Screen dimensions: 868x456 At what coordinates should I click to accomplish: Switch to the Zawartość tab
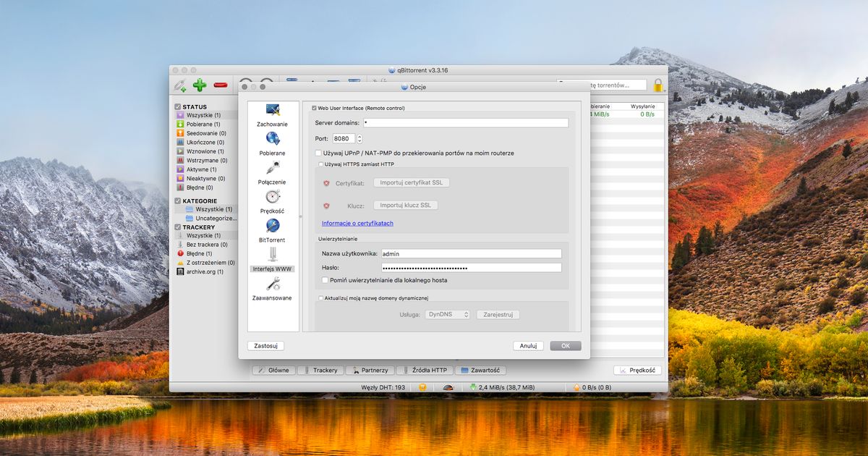click(482, 370)
